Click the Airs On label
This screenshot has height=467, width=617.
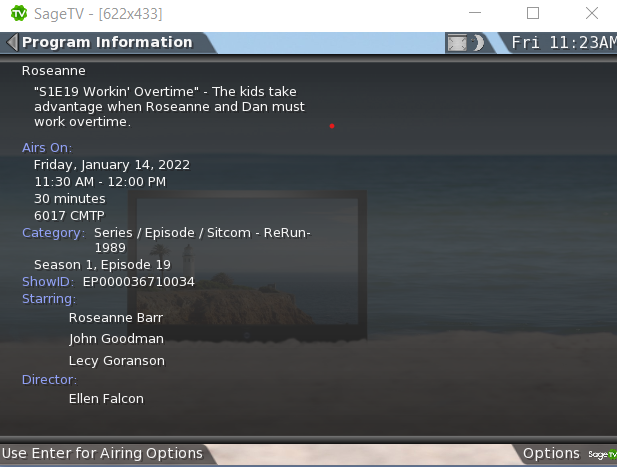click(47, 148)
